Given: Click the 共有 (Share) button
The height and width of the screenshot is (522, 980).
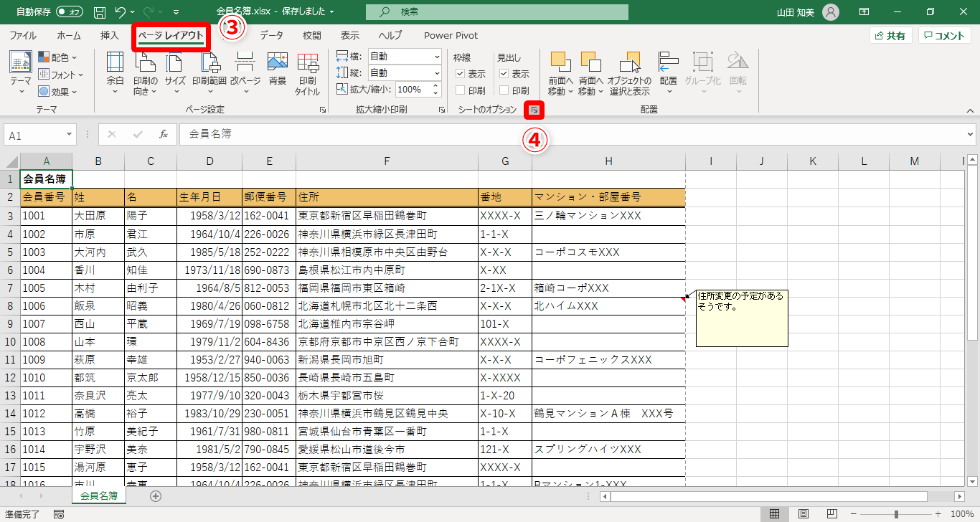Looking at the screenshot, I should click(x=890, y=36).
